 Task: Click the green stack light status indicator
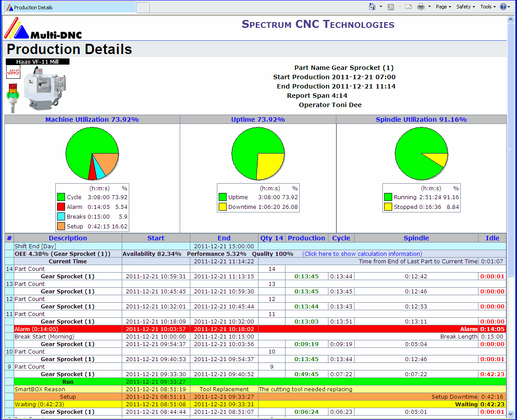click(13, 95)
